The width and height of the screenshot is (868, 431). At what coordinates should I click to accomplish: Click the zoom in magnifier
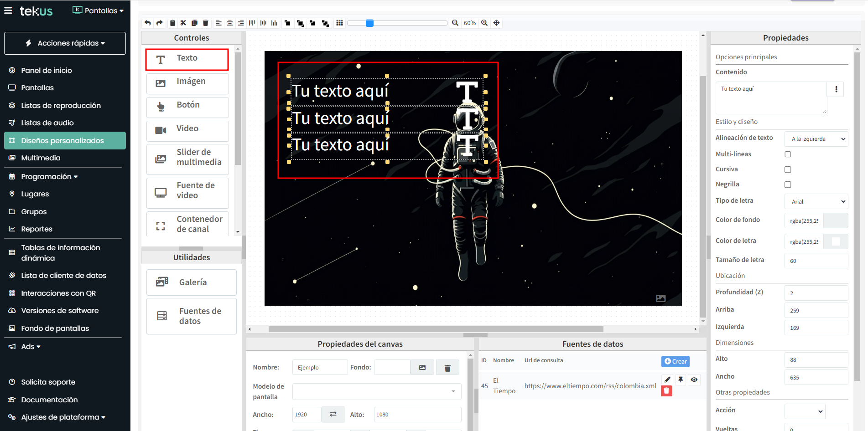(484, 23)
